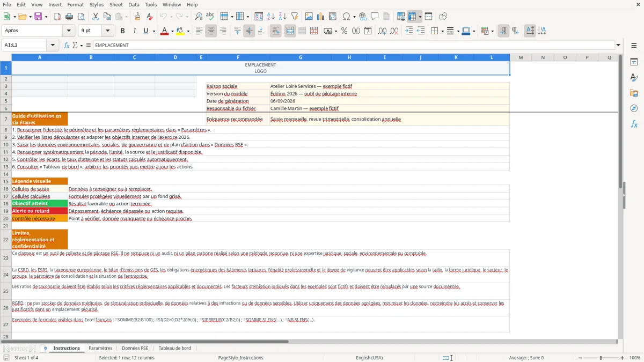Open the Tools menu
644x362 pixels.
point(151,4)
